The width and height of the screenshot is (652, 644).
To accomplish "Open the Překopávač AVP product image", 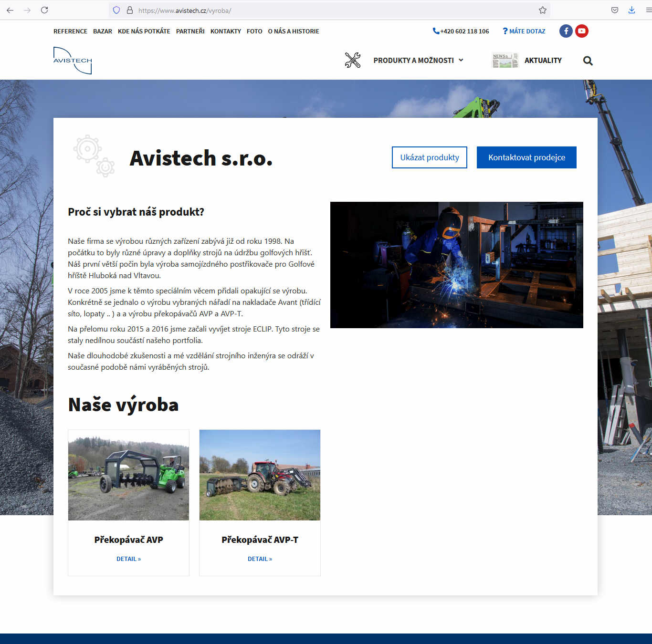I will 128,475.
